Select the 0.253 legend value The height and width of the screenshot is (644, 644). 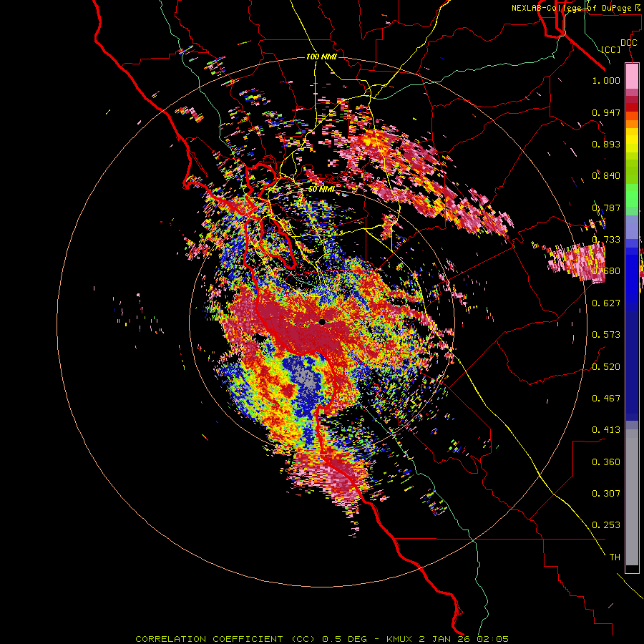coord(606,525)
